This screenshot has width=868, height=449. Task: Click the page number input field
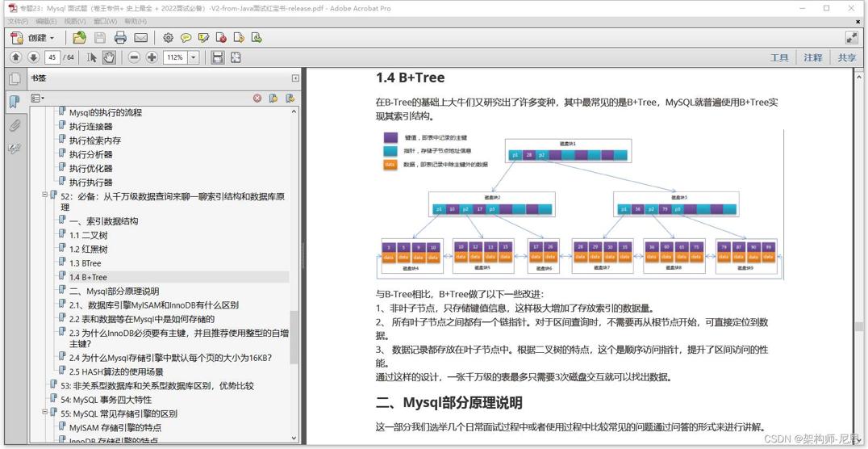(52, 57)
